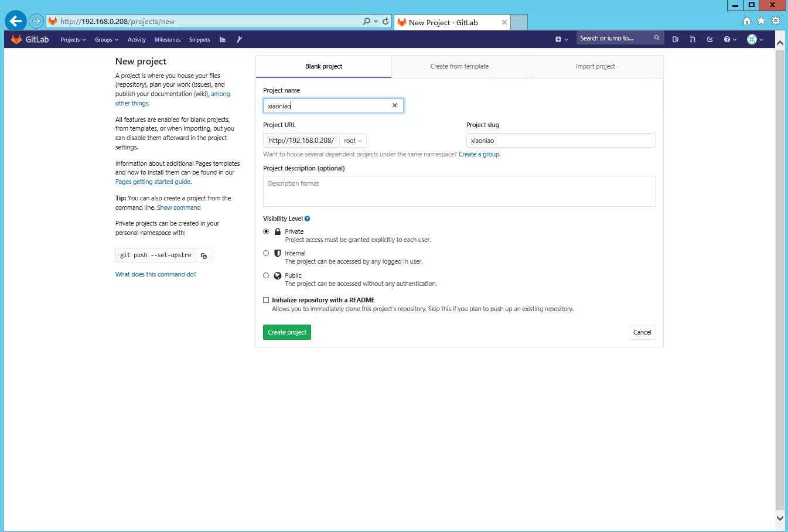The image size is (788, 532).
Task: Click the Cancel button
Action: [642, 332]
